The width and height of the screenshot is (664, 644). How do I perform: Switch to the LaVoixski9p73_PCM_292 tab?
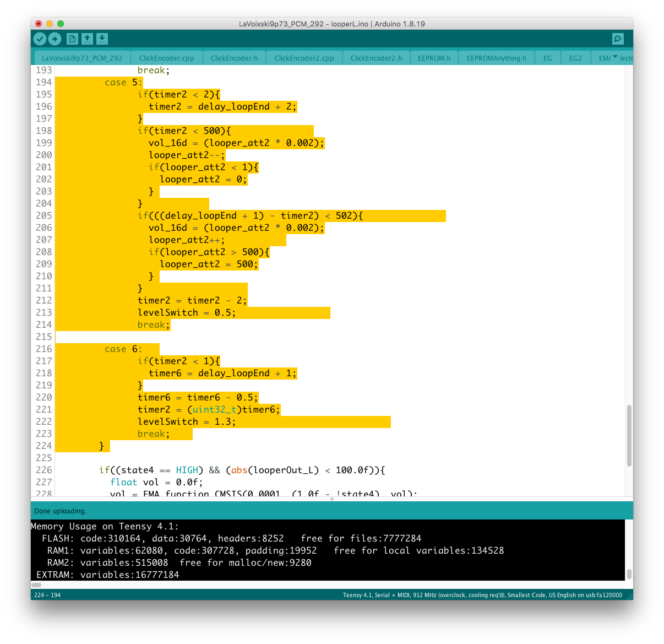[82, 58]
